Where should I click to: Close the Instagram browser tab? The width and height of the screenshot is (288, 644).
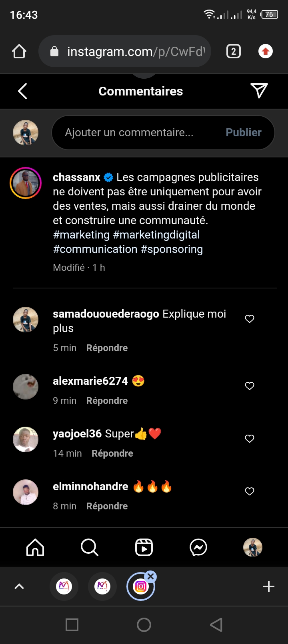[x=151, y=576]
